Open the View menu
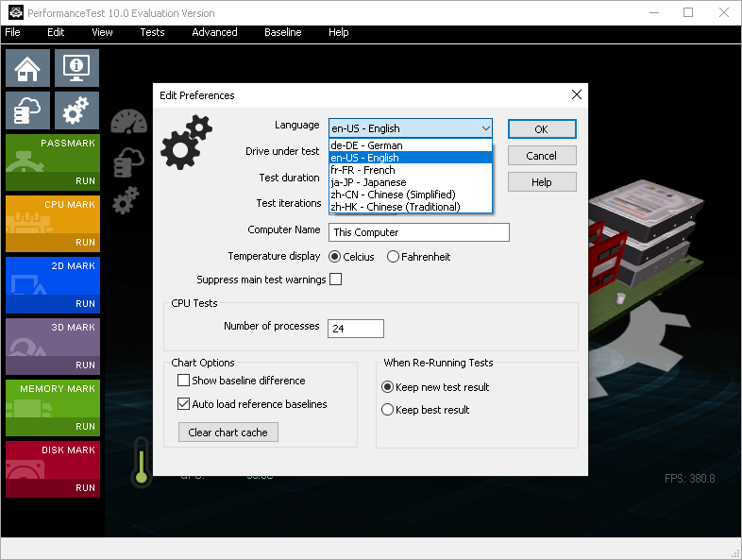The width and height of the screenshot is (742, 560). [x=102, y=32]
